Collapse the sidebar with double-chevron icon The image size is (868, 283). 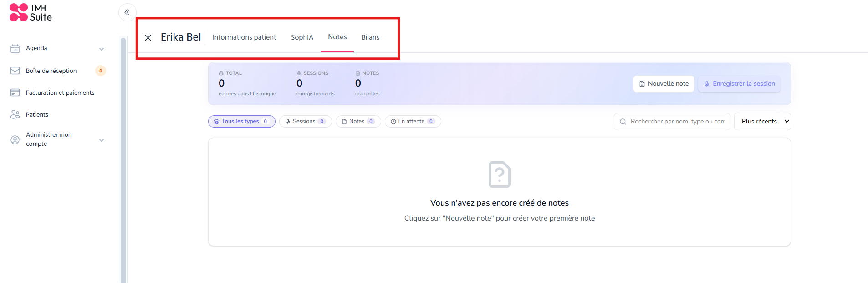pyautogui.click(x=127, y=12)
